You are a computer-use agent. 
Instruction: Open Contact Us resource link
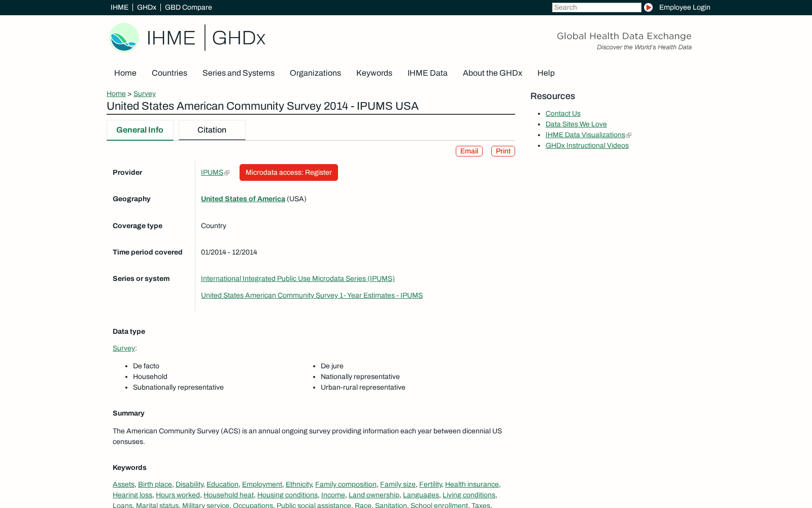563,113
